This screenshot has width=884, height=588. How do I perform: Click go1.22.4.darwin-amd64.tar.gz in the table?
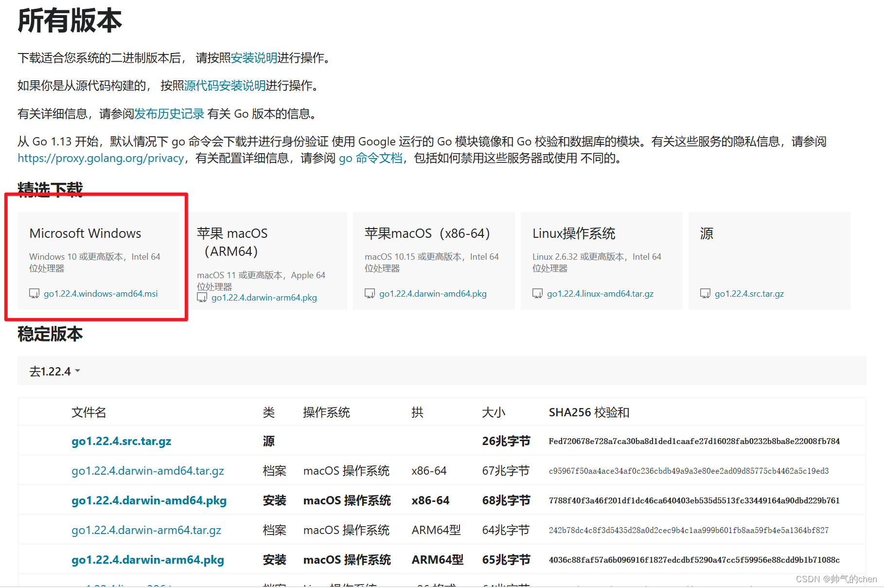pyautogui.click(x=148, y=471)
